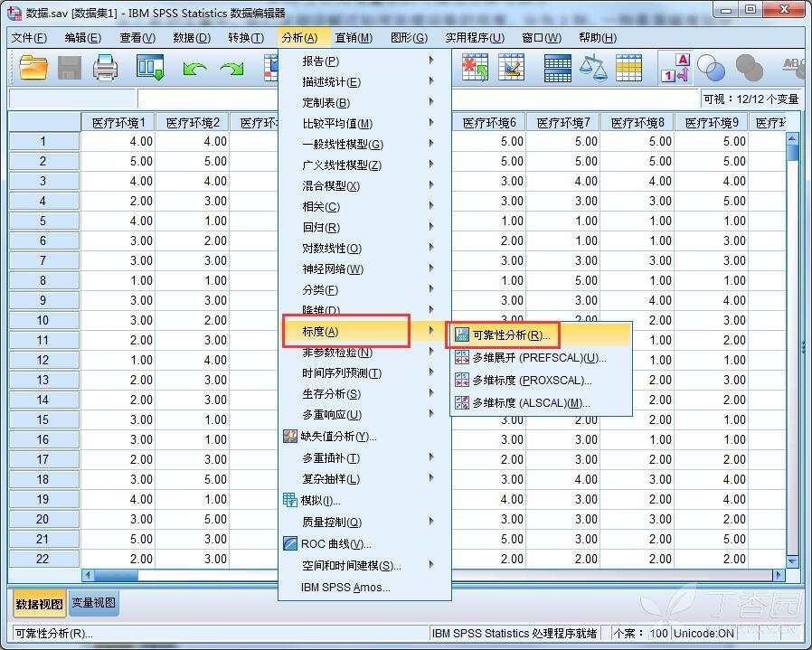The image size is (812, 650).
Task: Expand the 报告(P) submenu
Action: [365, 61]
